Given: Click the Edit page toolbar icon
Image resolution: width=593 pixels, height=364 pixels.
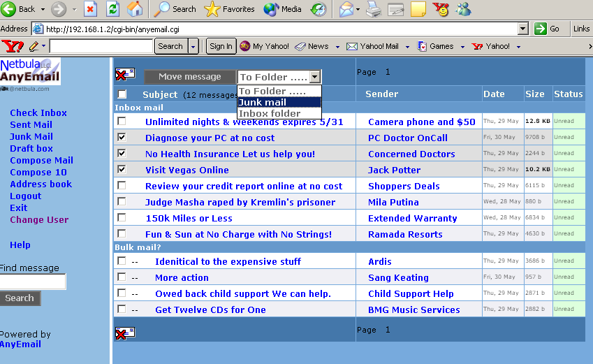Looking at the screenshot, I should (395, 8).
